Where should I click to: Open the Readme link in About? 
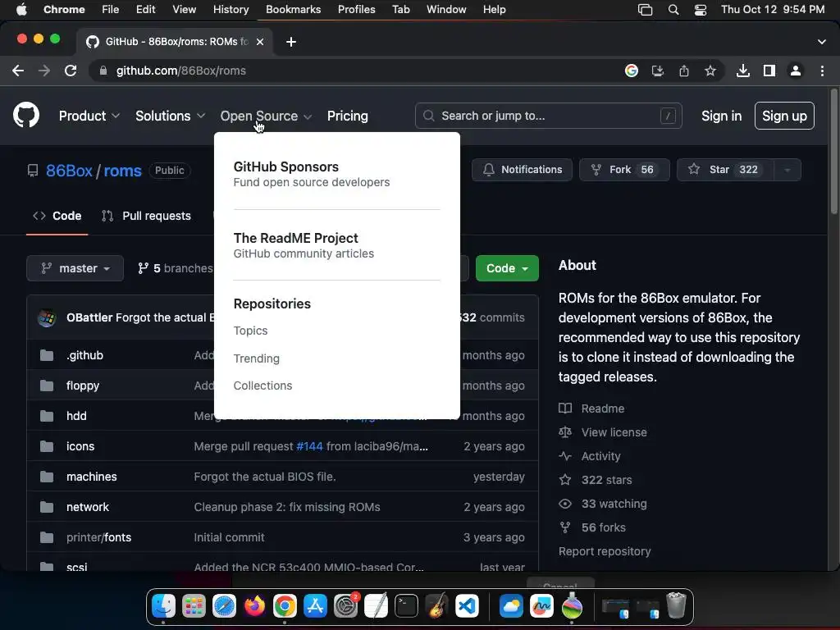click(x=603, y=409)
